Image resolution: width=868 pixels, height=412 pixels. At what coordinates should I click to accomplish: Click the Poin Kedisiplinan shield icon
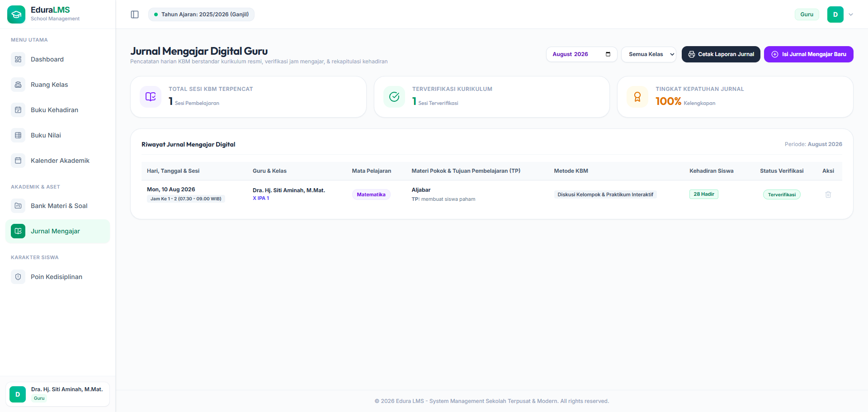[18, 277]
